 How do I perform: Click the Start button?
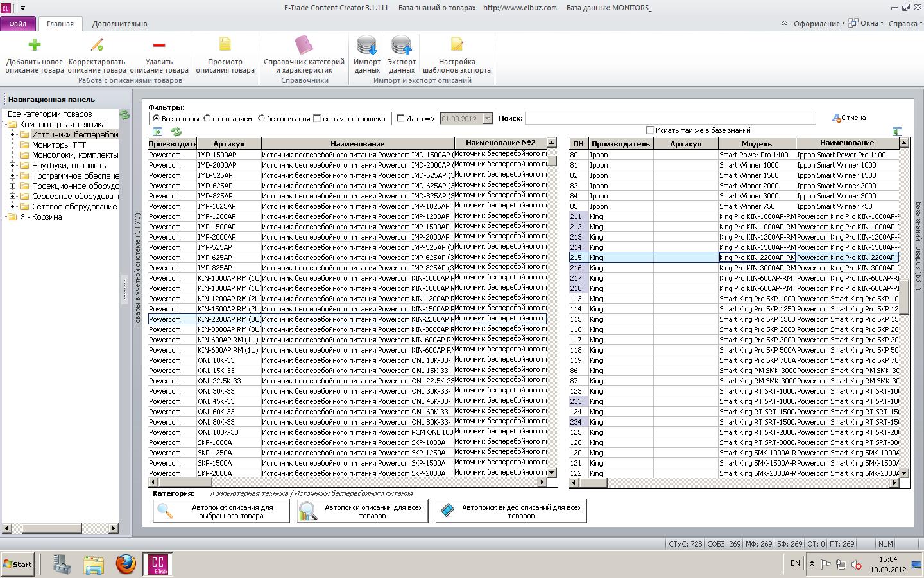pyautogui.click(x=17, y=565)
